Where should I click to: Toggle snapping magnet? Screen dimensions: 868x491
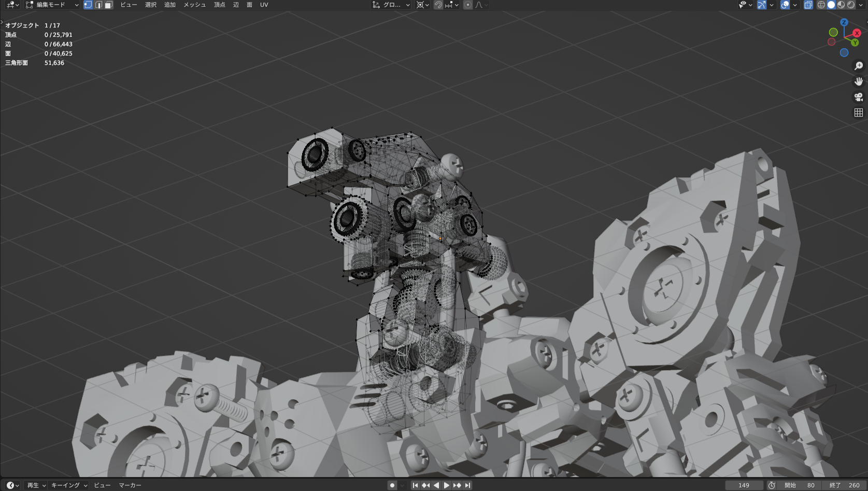(438, 5)
